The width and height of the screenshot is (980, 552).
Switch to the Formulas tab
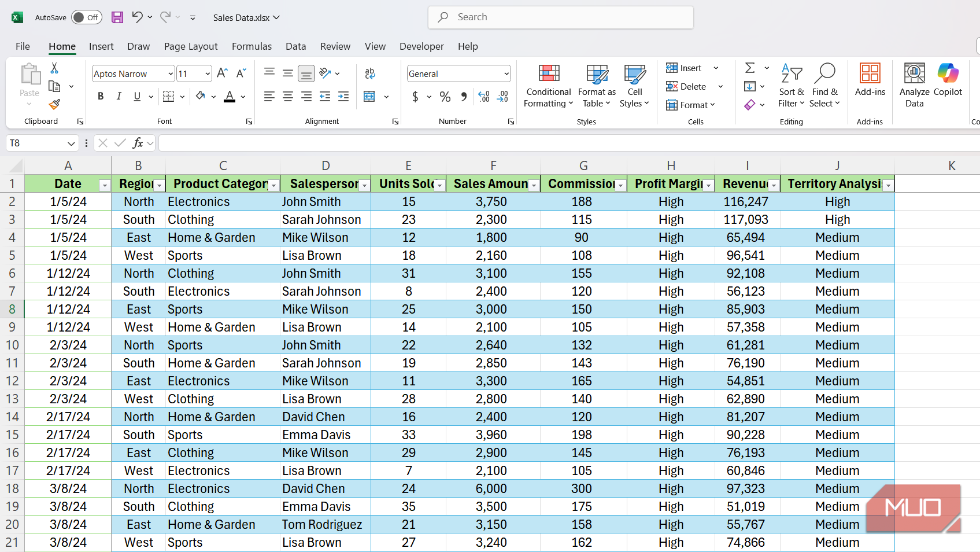[x=252, y=46]
